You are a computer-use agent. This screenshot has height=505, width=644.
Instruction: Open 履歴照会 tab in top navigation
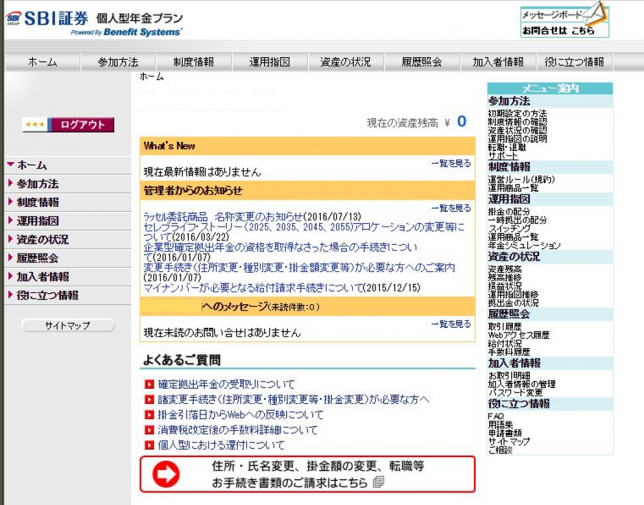(x=422, y=62)
